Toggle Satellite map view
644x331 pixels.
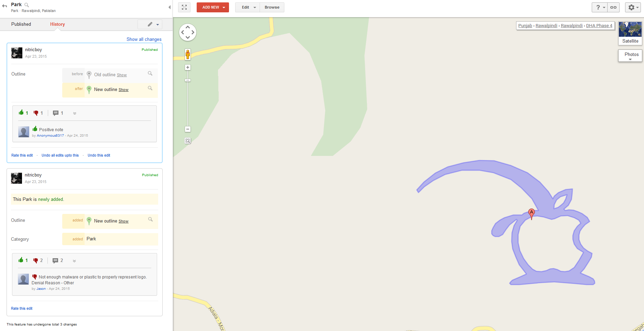[630, 33]
